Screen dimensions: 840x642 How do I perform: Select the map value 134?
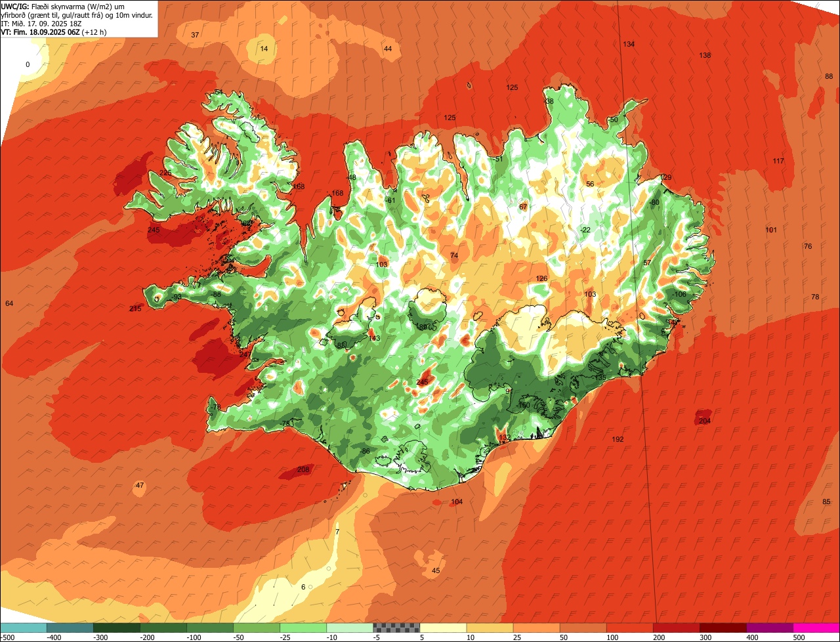[629, 44]
